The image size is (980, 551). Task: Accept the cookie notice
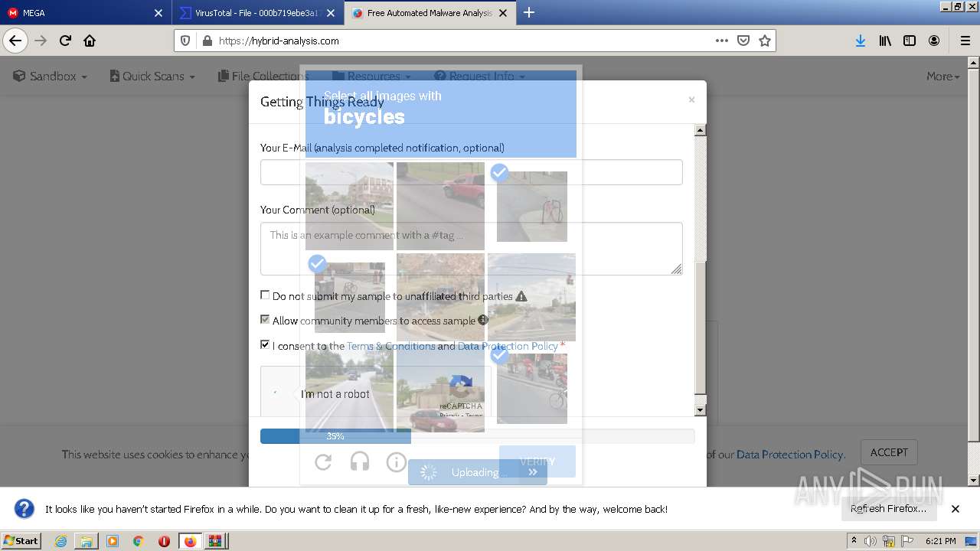coord(888,452)
